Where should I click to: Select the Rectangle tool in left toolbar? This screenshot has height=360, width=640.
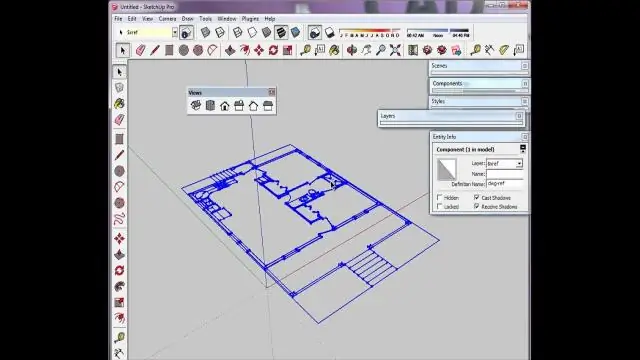[x=119, y=139]
